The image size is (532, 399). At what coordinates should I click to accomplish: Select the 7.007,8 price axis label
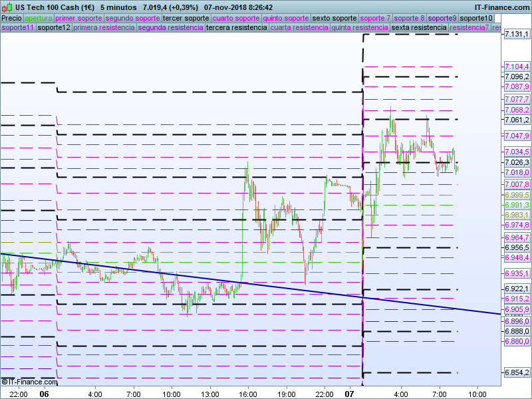517,184
